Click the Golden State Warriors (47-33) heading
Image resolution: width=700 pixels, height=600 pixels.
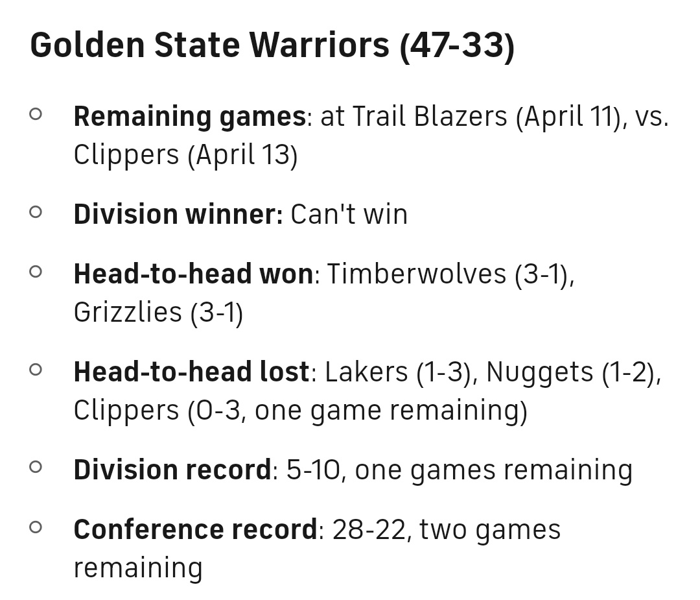pyautogui.click(x=272, y=45)
